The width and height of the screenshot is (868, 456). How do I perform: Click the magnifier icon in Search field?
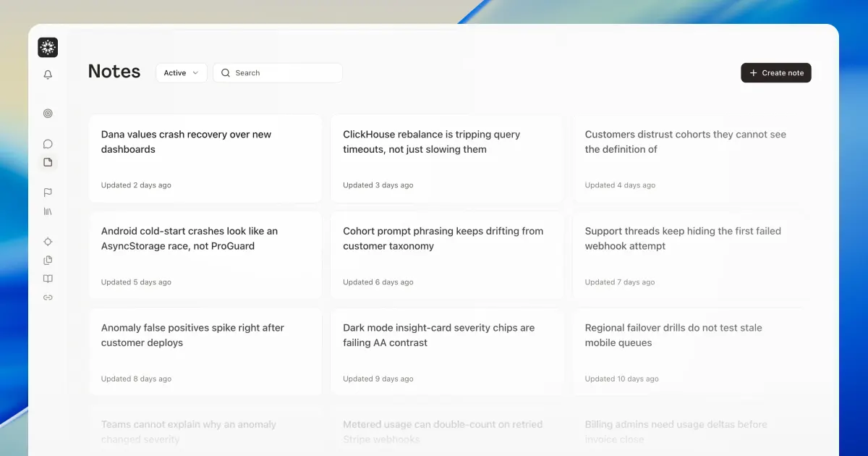click(x=226, y=73)
